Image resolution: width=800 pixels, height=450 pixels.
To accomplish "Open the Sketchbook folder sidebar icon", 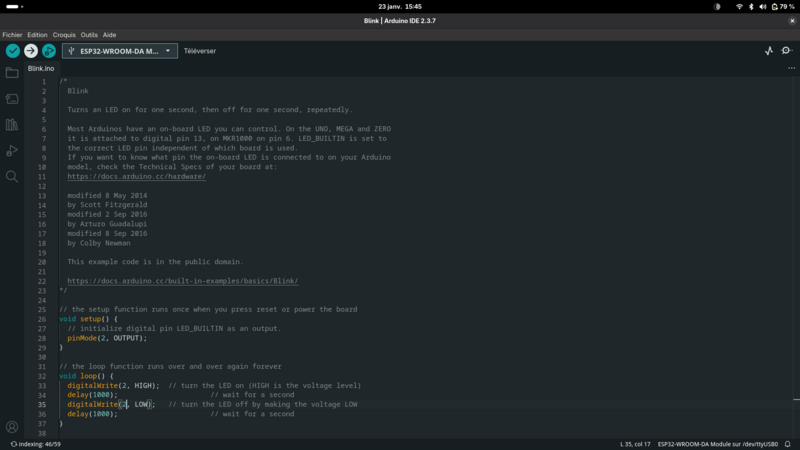I will pyautogui.click(x=12, y=73).
